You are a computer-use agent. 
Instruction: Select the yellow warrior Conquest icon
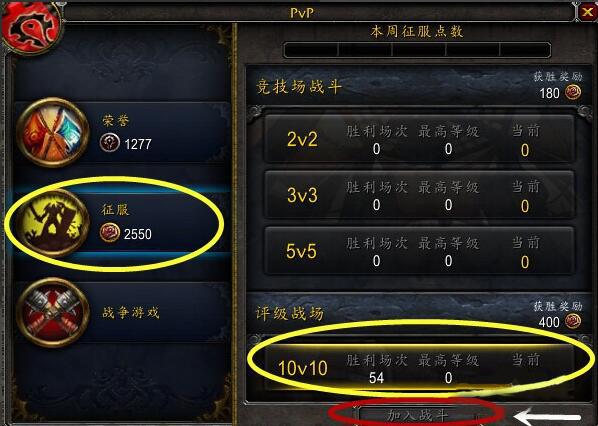click(53, 222)
